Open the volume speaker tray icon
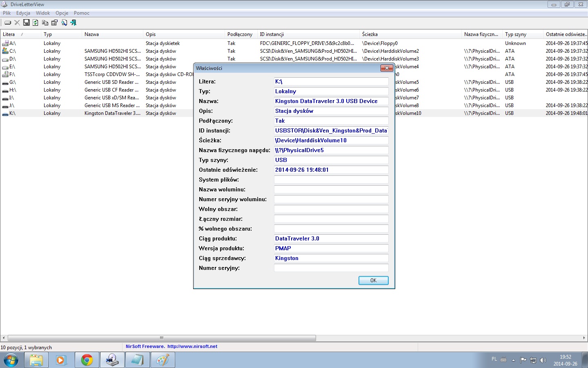This screenshot has width=588, height=368. click(543, 360)
